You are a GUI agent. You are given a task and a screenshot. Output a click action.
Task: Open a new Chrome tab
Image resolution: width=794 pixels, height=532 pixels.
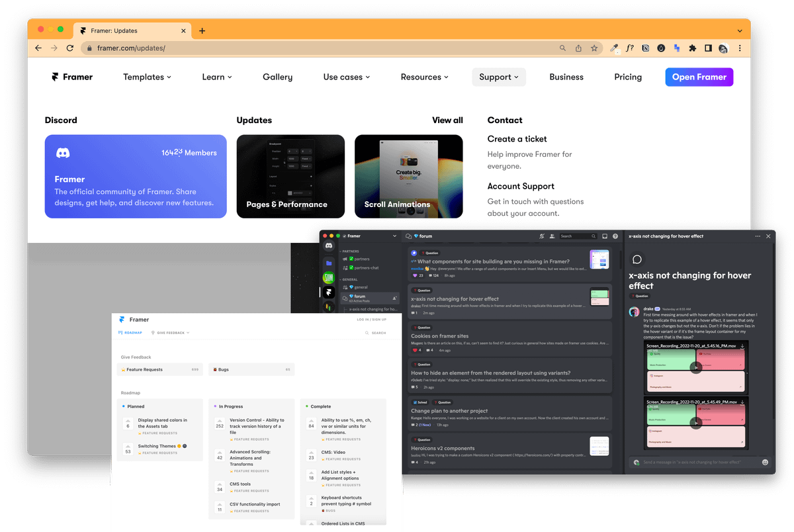click(x=202, y=30)
